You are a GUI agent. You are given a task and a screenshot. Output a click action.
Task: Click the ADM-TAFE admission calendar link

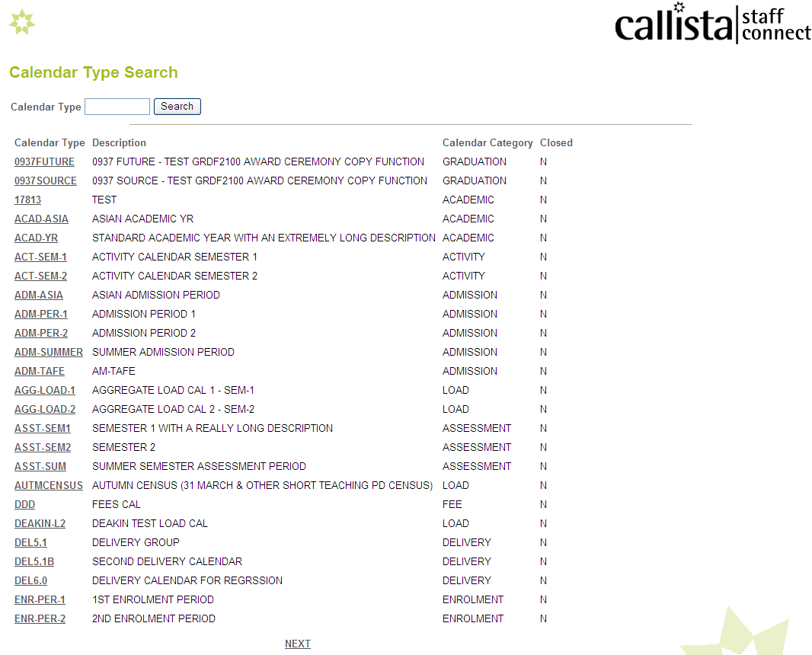pos(39,371)
